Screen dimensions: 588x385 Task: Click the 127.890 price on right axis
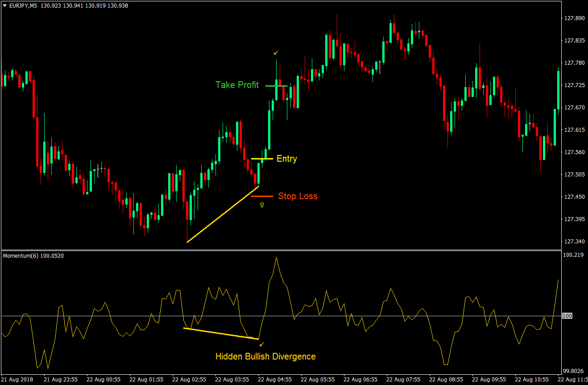point(575,18)
